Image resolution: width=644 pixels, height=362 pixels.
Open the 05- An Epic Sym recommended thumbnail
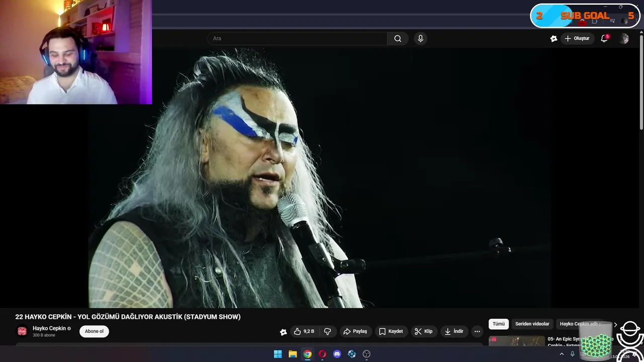517,341
